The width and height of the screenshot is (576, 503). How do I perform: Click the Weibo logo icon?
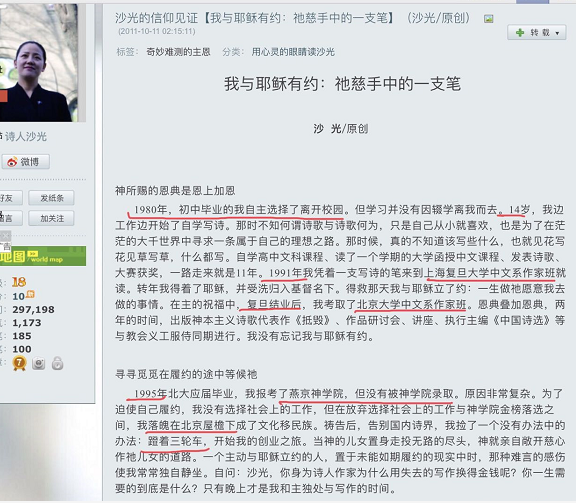(12, 162)
